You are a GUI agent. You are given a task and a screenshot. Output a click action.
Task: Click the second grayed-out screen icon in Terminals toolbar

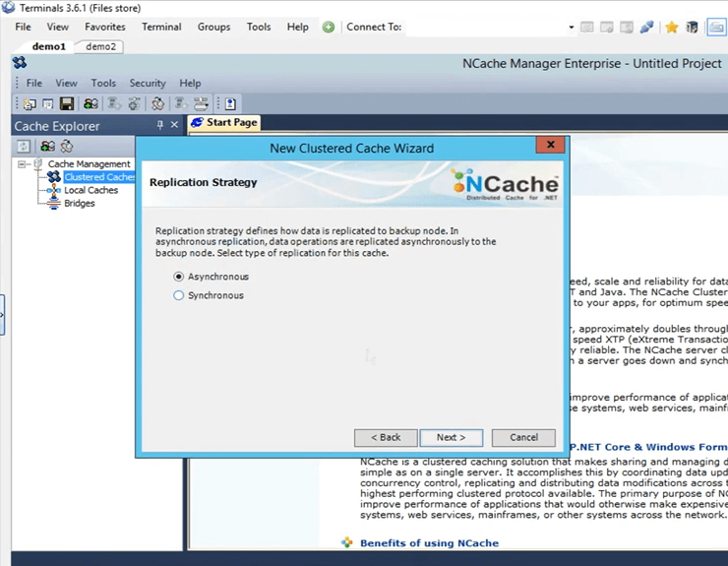606,28
